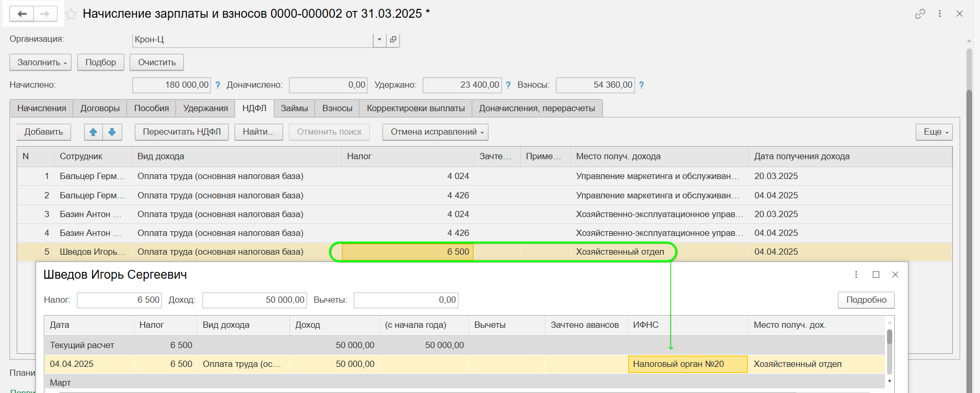Screen dimensions: 980x393
Task: Click Хозяйственный отдел in main table row 5
Action: (620, 252)
